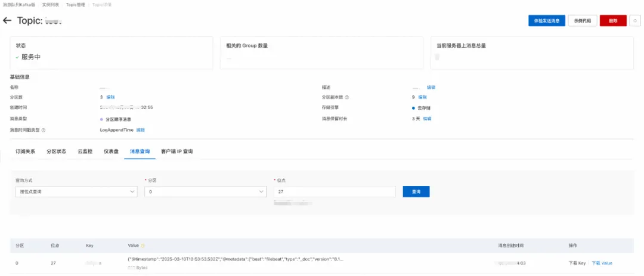644x276 pixels.
Task: Switch to the 分区状态 tab
Action: (x=56, y=151)
